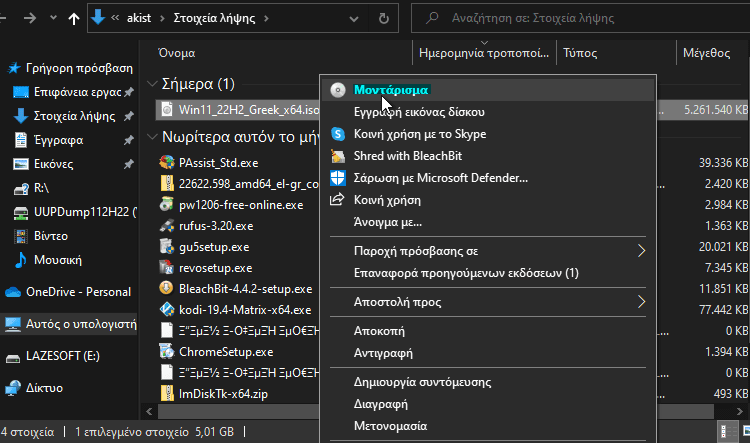Sort by the Τύπος column header
Screen dimensions: 750x443
pyautogui.click(x=580, y=53)
